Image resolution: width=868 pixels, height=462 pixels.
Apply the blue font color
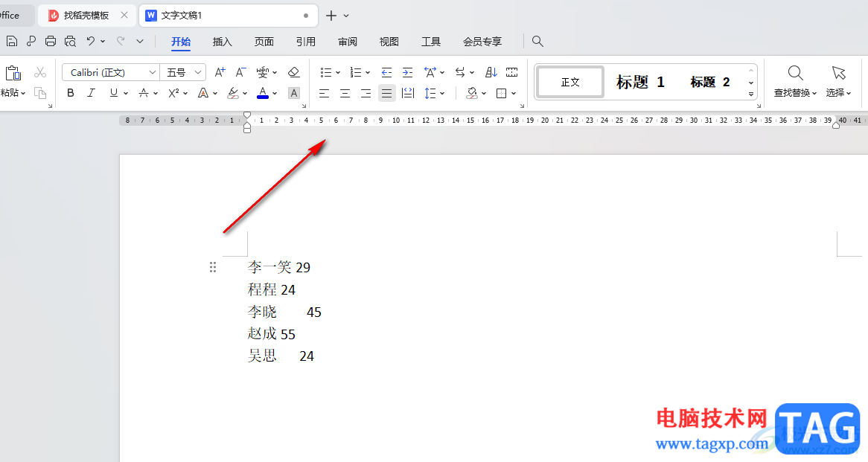pyautogui.click(x=263, y=93)
